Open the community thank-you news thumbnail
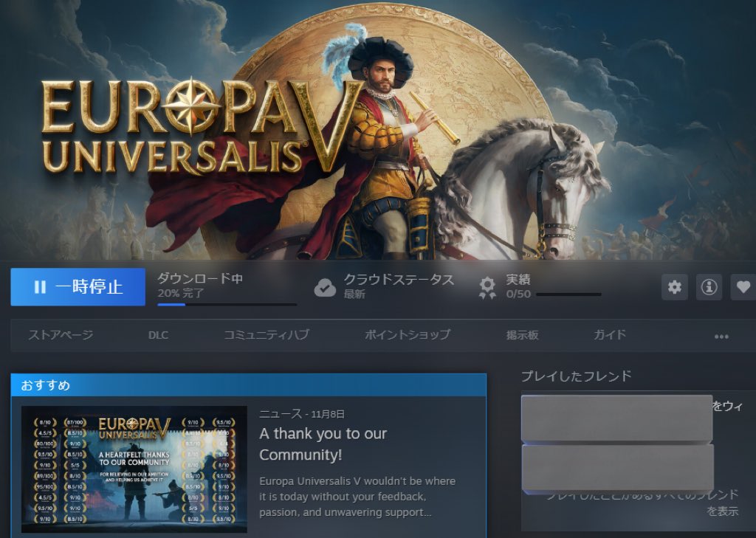The width and height of the screenshot is (756, 538). [134, 469]
